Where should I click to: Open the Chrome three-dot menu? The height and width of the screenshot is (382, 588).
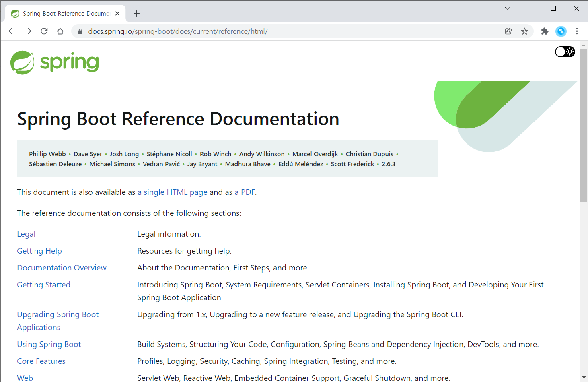pyautogui.click(x=577, y=31)
